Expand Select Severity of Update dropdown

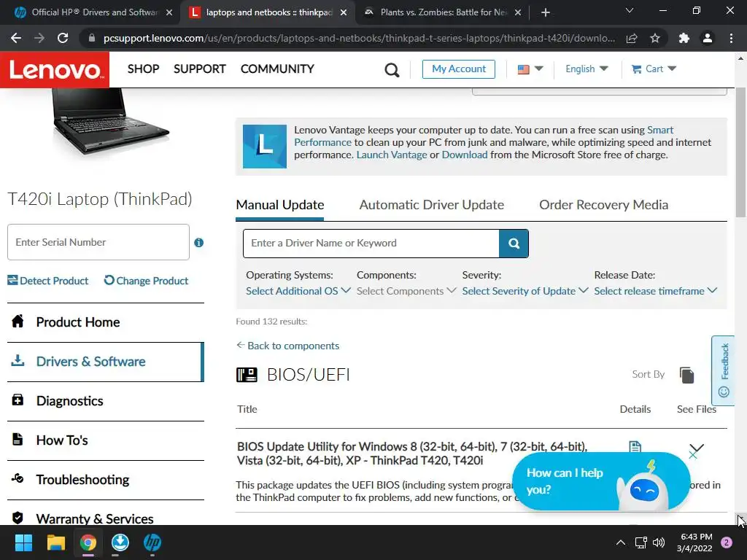coord(525,291)
